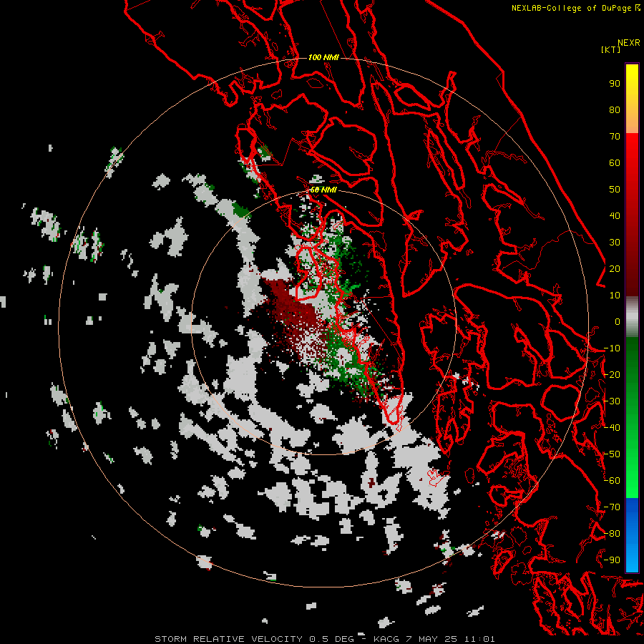The height and width of the screenshot is (644, 644).
Task: Click the 60 value on velocity scale
Action: tap(615, 162)
